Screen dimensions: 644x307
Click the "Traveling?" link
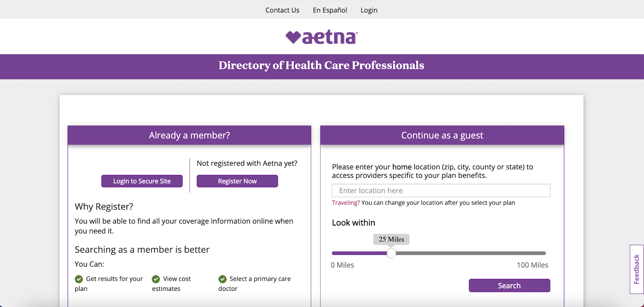click(x=346, y=203)
